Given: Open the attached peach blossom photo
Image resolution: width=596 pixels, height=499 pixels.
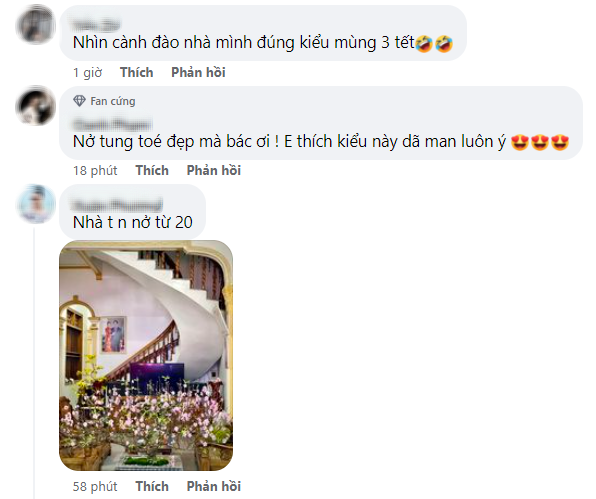Looking at the screenshot, I should coord(146,356).
